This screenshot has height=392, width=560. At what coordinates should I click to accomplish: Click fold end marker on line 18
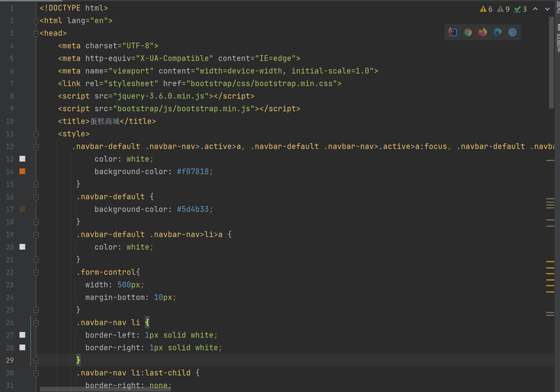pos(36,222)
